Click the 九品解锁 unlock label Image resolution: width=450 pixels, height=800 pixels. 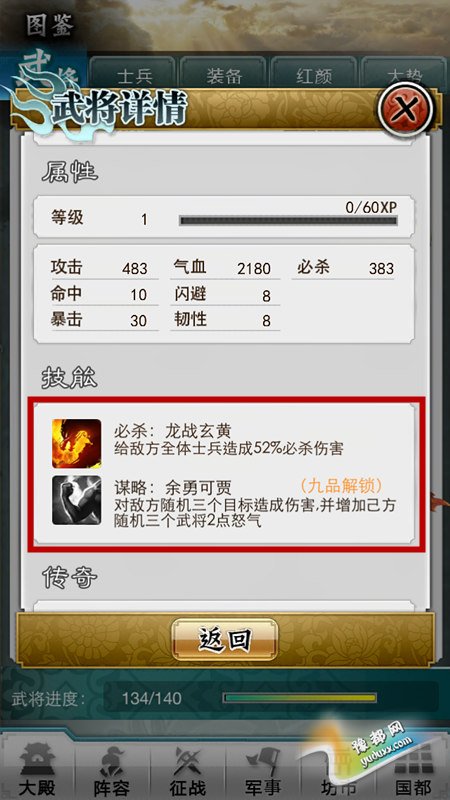point(341,485)
